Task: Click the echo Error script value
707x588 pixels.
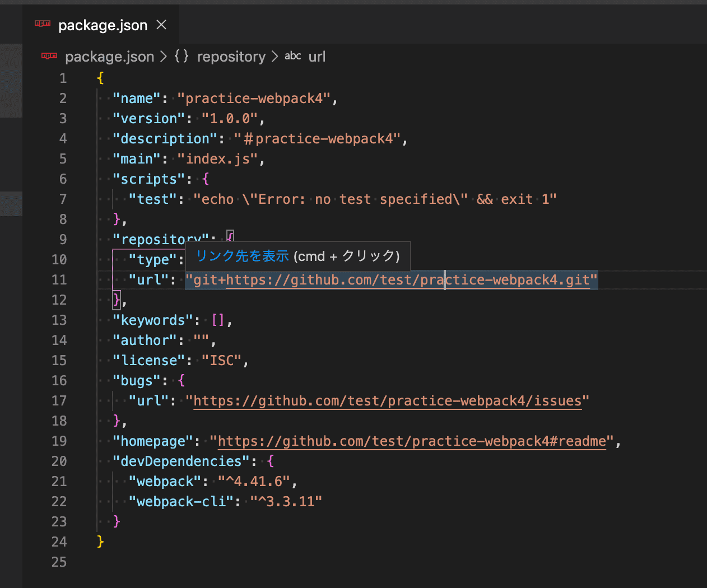Action: [375, 199]
